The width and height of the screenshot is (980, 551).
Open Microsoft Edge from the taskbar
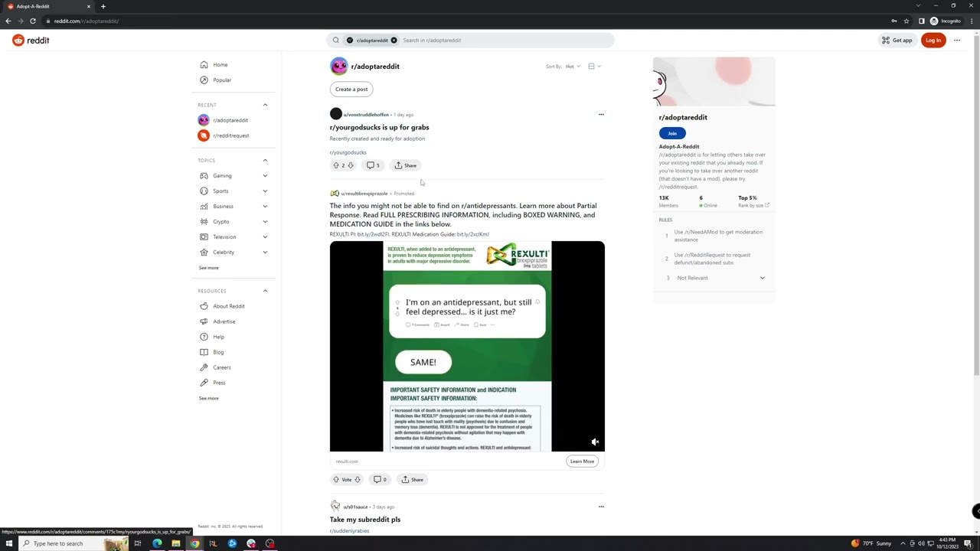pyautogui.click(x=157, y=543)
